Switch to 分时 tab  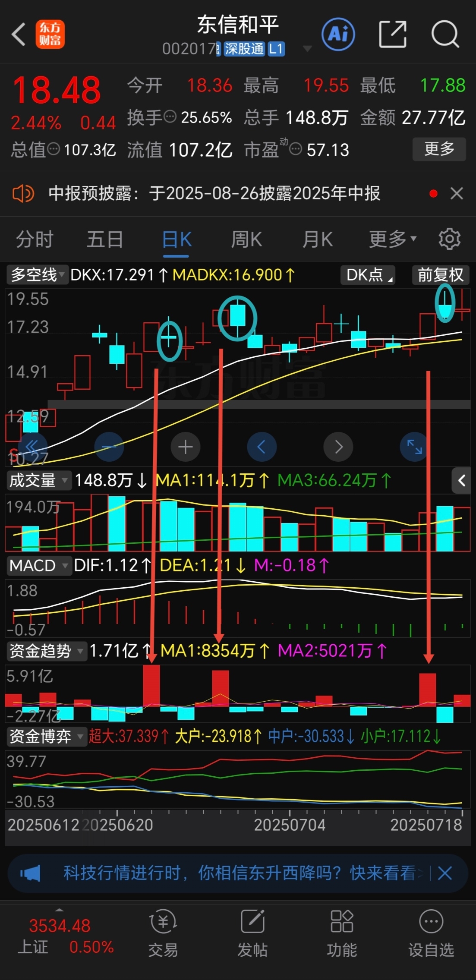[x=35, y=239]
